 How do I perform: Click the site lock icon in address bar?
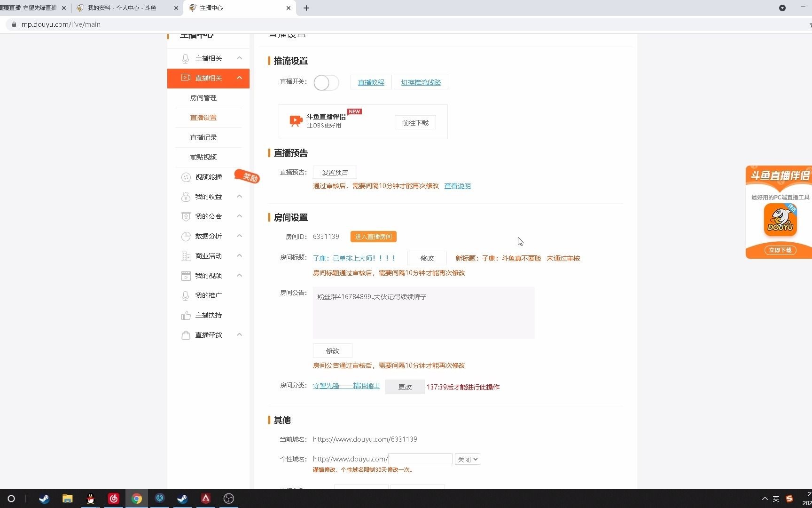14,24
